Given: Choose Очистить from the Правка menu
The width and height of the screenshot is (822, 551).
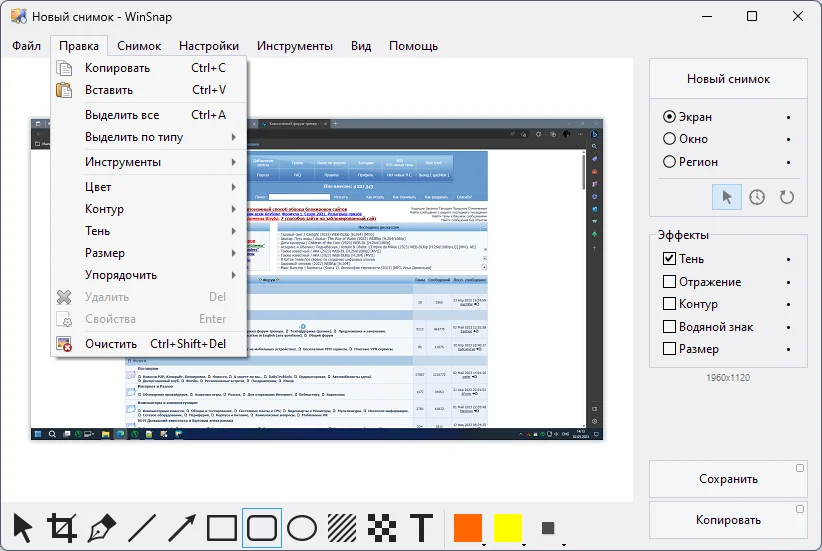Looking at the screenshot, I should (x=149, y=344).
